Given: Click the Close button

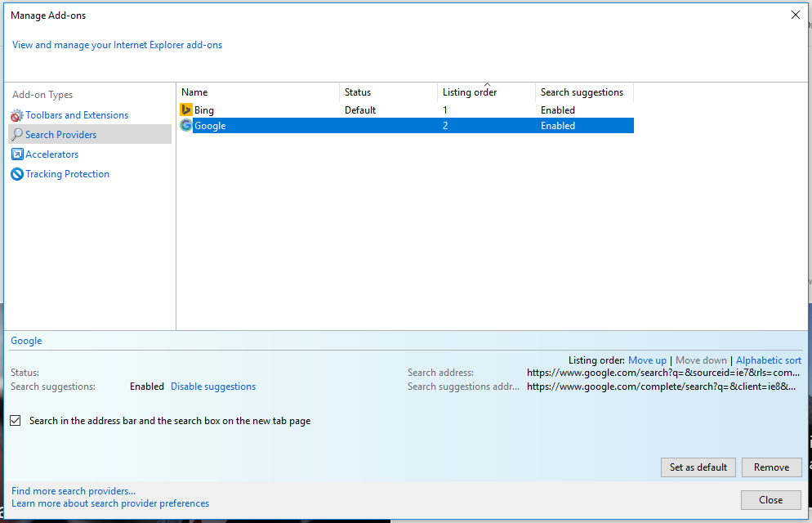Looking at the screenshot, I should click(770, 499).
